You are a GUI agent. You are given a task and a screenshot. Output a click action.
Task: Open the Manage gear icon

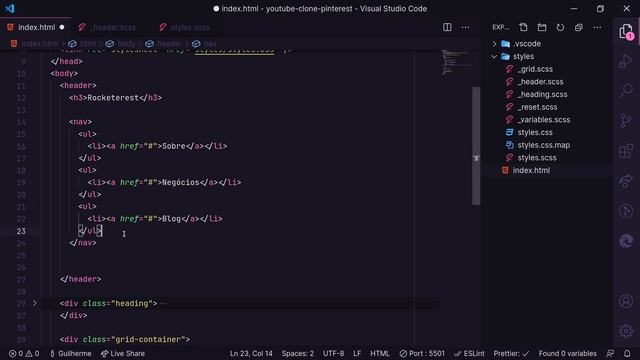[626, 331]
